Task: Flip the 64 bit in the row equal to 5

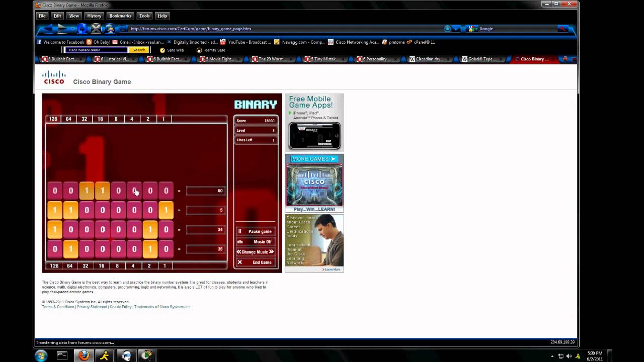Action: pos(70,210)
